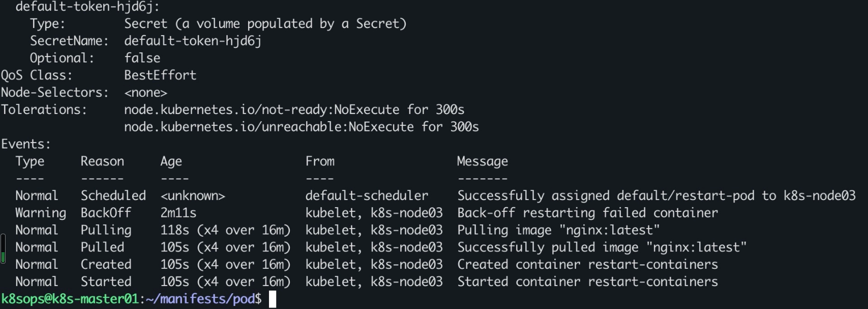
Task: Click the Message column header
Action: 483,161
